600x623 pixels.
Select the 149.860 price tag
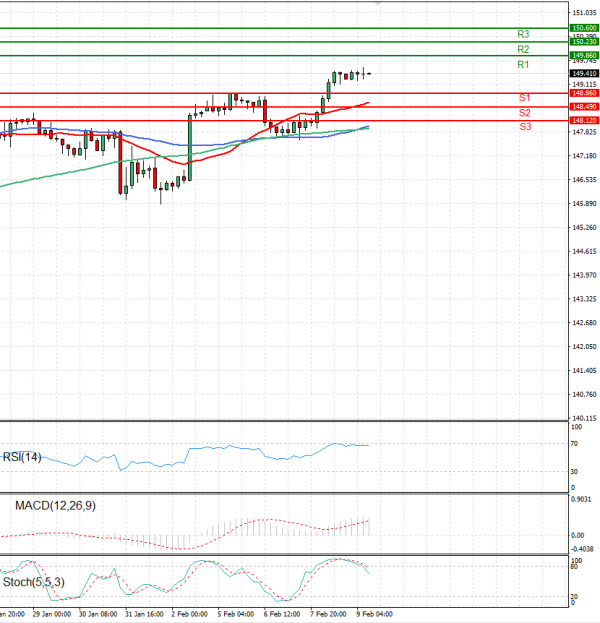coord(584,55)
